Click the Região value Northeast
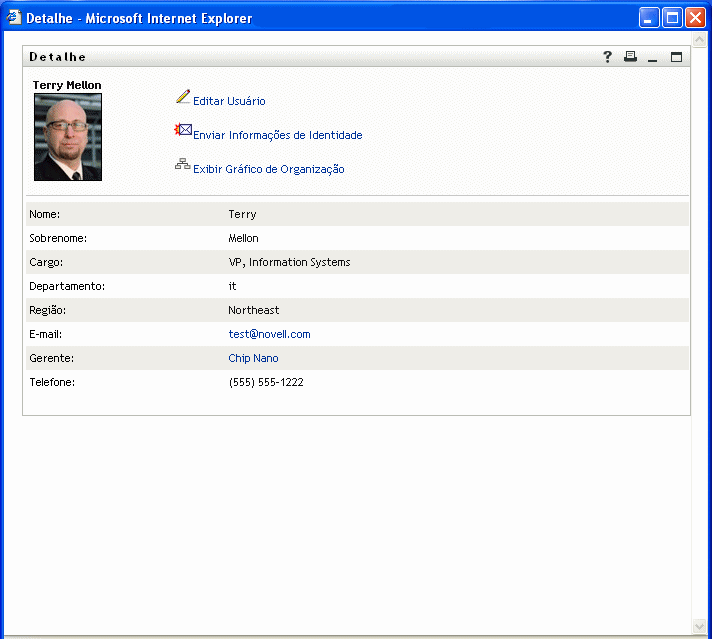 253,310
